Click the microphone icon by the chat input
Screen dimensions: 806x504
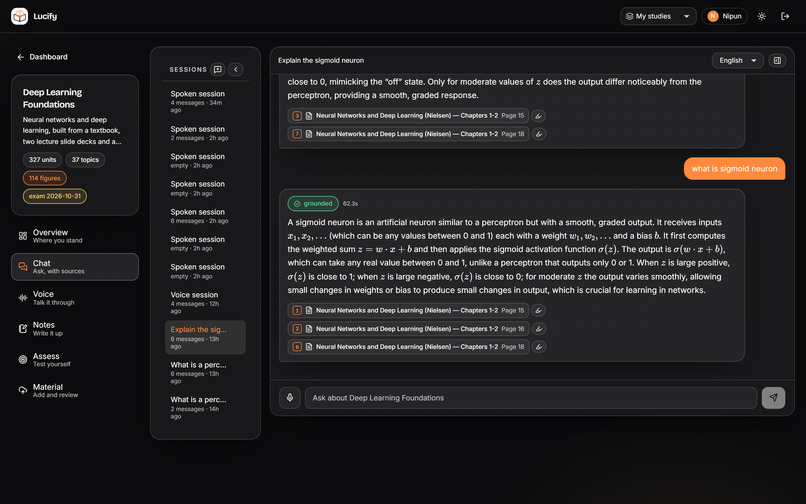[290, 398]
